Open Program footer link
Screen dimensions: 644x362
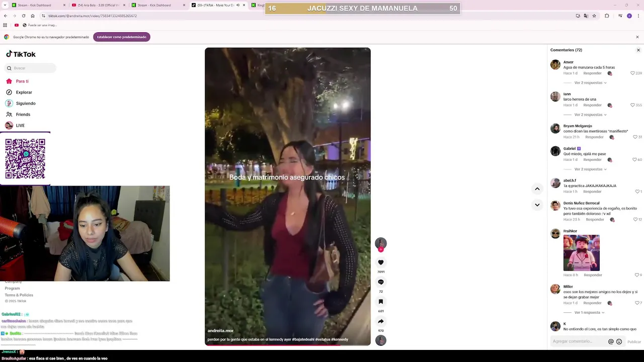tap(12, 288)
